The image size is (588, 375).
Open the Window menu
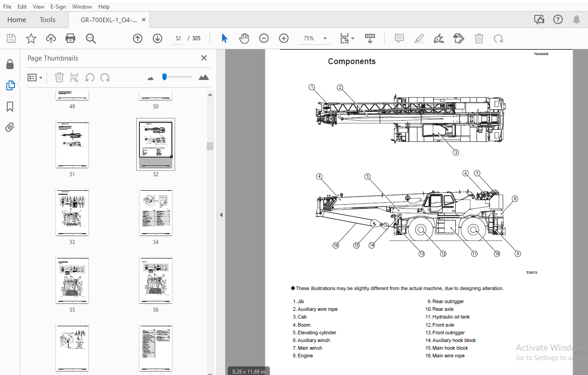[x=82, y=7]
